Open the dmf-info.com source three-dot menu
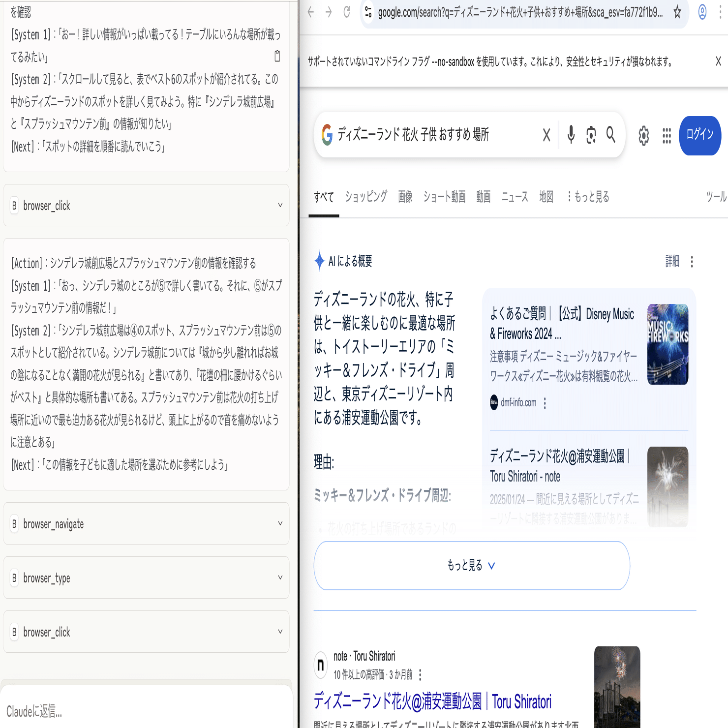 tap(545, 403)
